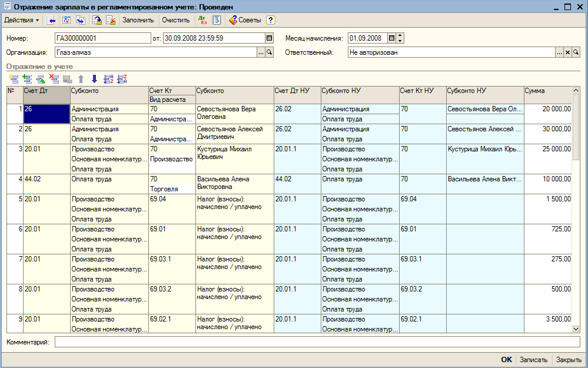
Task: Add a new row to the table
Action: [x=14, y=79]
